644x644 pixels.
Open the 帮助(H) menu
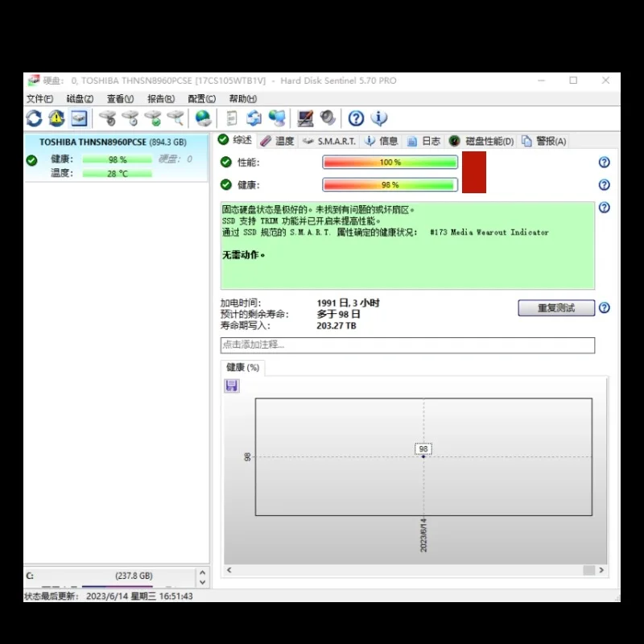tap(243, 98)
